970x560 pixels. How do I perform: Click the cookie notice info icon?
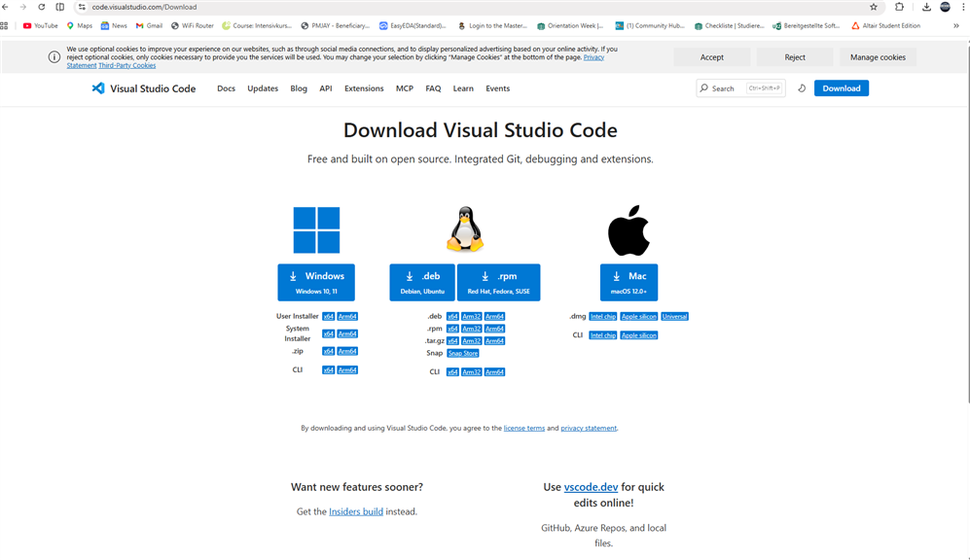click(54, 56)
